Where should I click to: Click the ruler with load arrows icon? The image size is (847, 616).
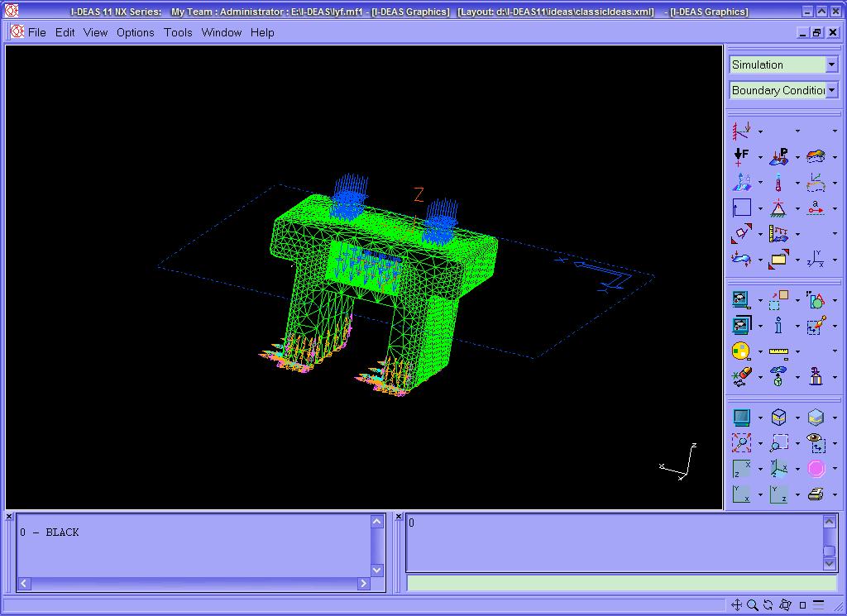(x=778, y=234)
